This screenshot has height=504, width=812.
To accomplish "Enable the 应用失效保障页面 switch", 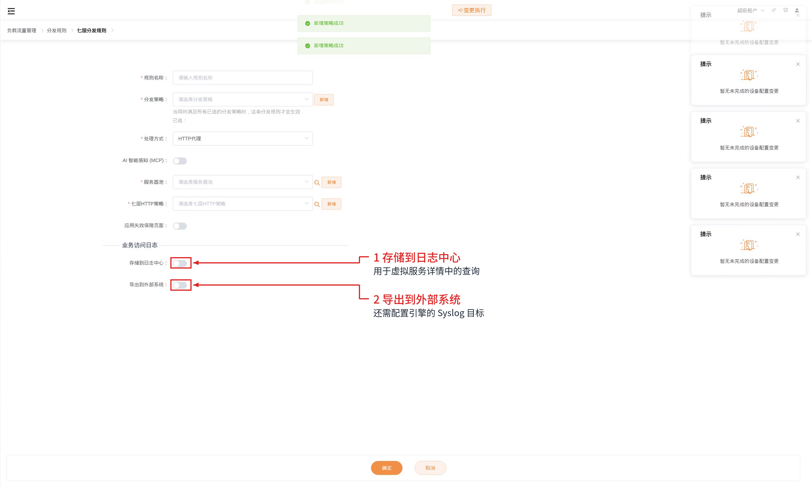I will click(x=180, y=226).
